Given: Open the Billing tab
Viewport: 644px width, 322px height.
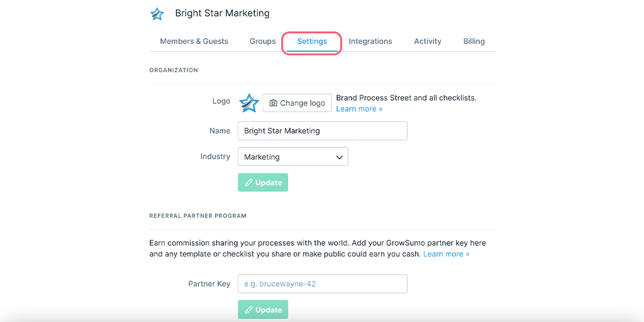Looking at the screenshot, I should point(474,41).
